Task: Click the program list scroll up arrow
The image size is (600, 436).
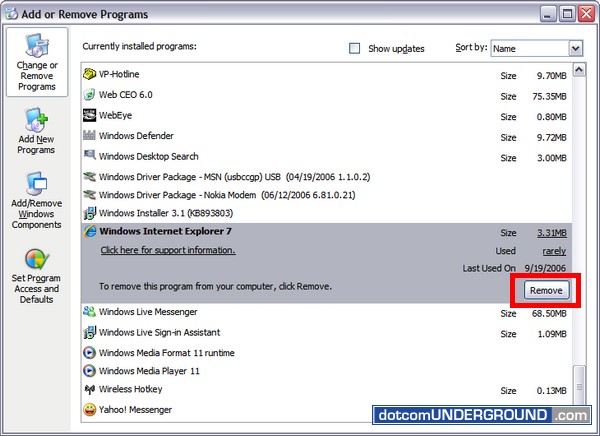Action: point(579,70)
